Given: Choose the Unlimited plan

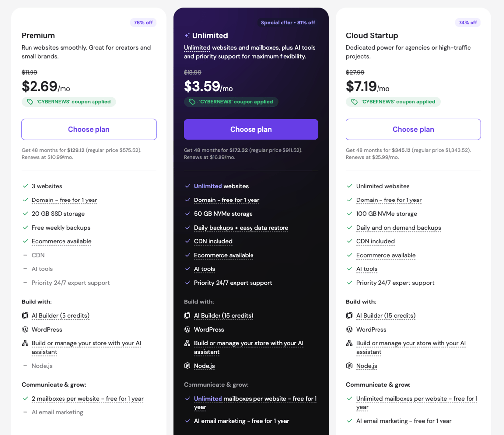Looking at the screenshot, I should click(251, 130).
